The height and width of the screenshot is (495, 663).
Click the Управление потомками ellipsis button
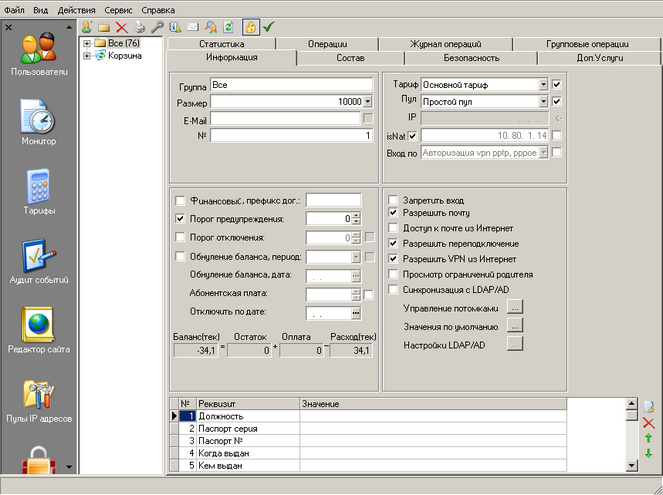click(x=515, y=308)
